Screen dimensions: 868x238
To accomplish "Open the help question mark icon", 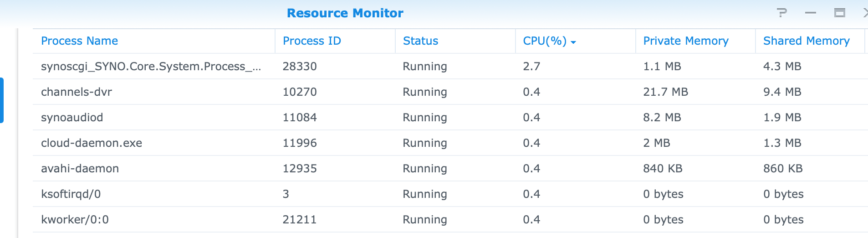I will point(782,13).
